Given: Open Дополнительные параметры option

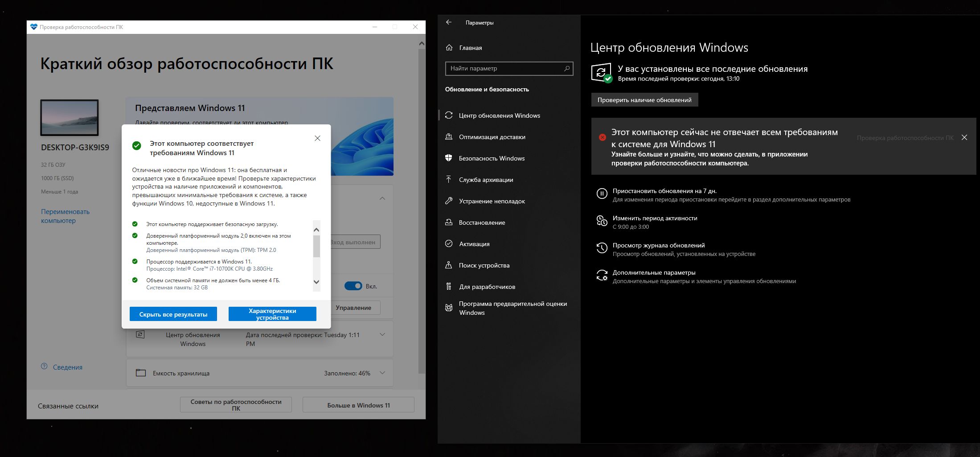Looking at the screenshot, I should (696, 276).
